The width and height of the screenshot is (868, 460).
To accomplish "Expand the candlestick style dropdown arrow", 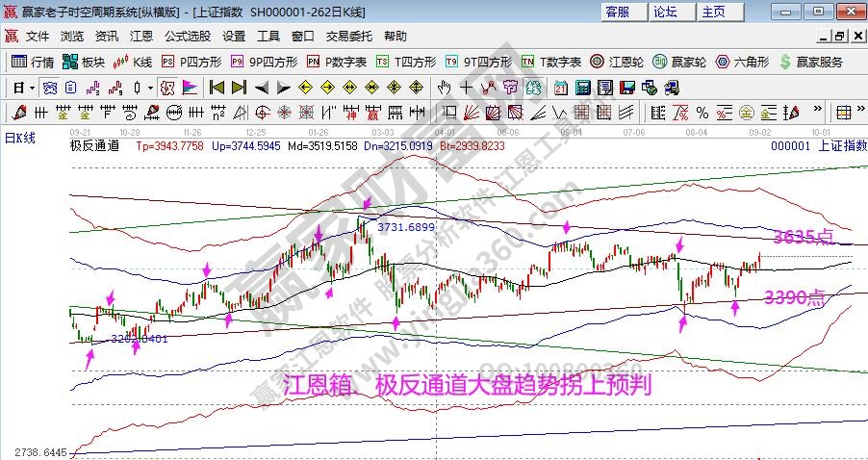I will click(149, 88).
